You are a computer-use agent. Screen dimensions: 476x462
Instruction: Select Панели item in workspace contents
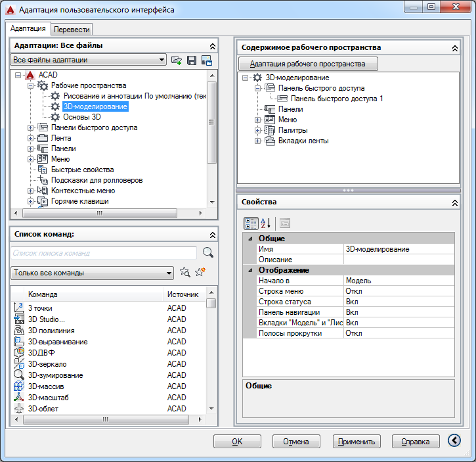click(x=290, y=109)
